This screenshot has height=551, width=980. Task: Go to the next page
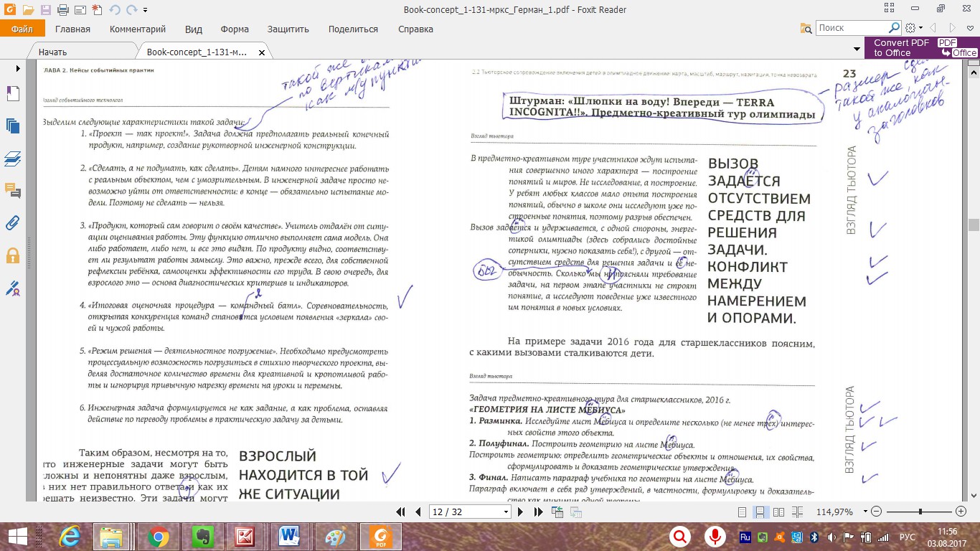click(521, 512)
